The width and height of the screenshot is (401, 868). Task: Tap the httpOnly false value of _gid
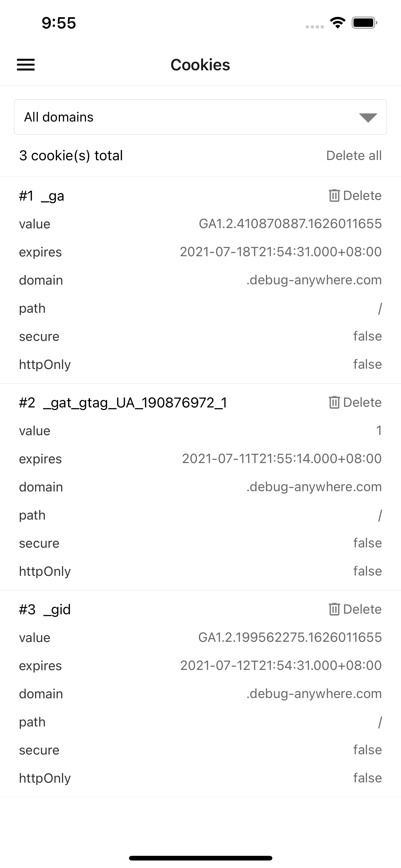tap(367, 778)
